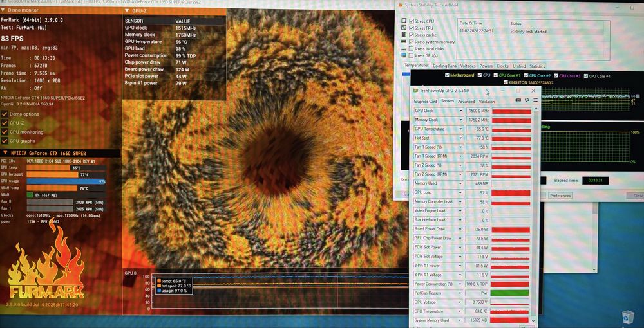Toggle Motherboard graph checkbox in AIDA64

448,75
